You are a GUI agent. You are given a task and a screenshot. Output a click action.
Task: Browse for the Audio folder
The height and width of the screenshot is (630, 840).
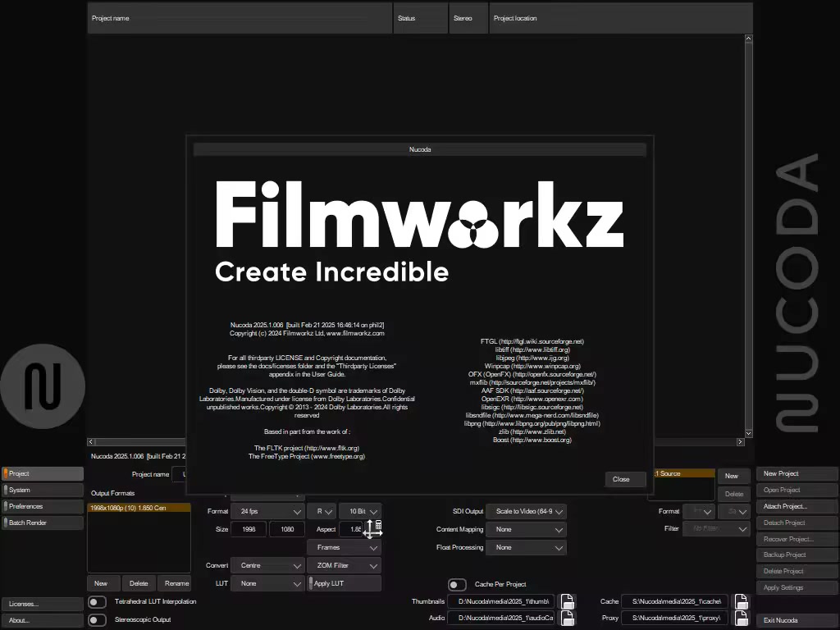(x=568, y=618)
